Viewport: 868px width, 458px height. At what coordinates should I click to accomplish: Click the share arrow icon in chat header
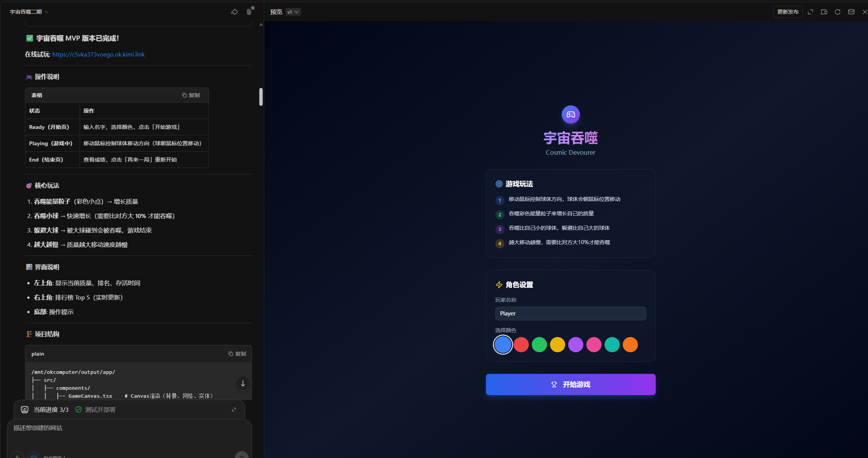pos(234,12)
